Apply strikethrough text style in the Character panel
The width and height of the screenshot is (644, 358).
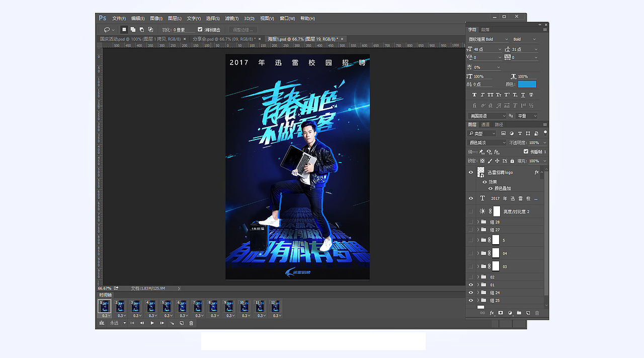531,95
